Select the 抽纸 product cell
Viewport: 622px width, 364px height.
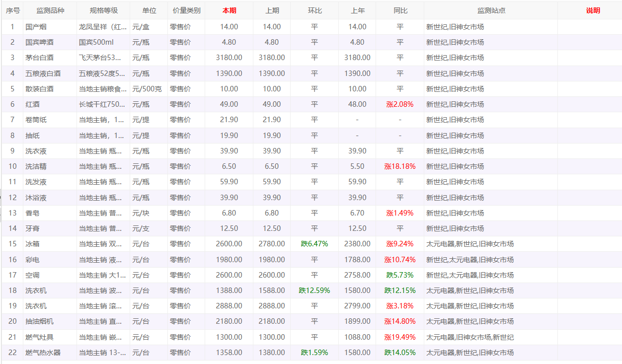pyautogui.click(x=50, y=136)
